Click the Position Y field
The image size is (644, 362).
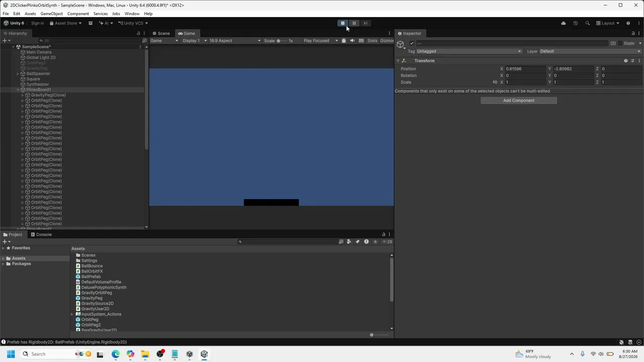[574, 69]
